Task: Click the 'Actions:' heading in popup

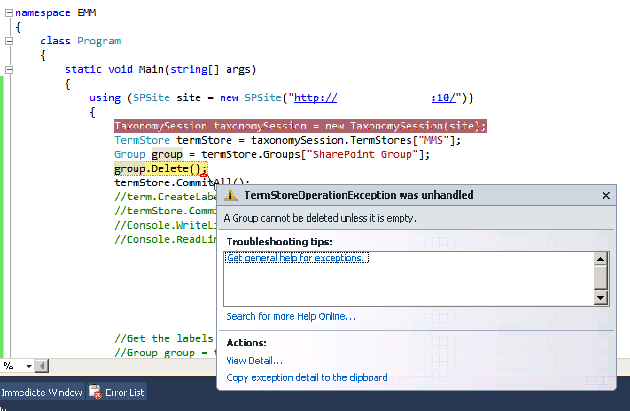Action: click(246, 343)
